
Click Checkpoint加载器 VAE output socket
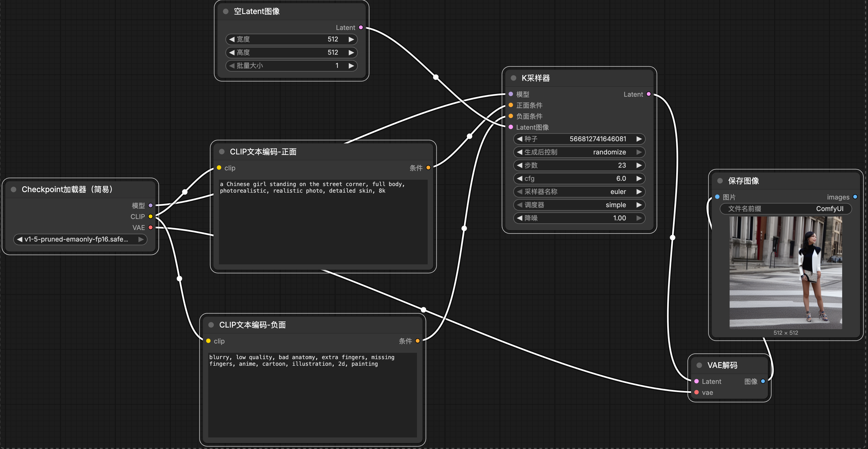tap(151, 228)
